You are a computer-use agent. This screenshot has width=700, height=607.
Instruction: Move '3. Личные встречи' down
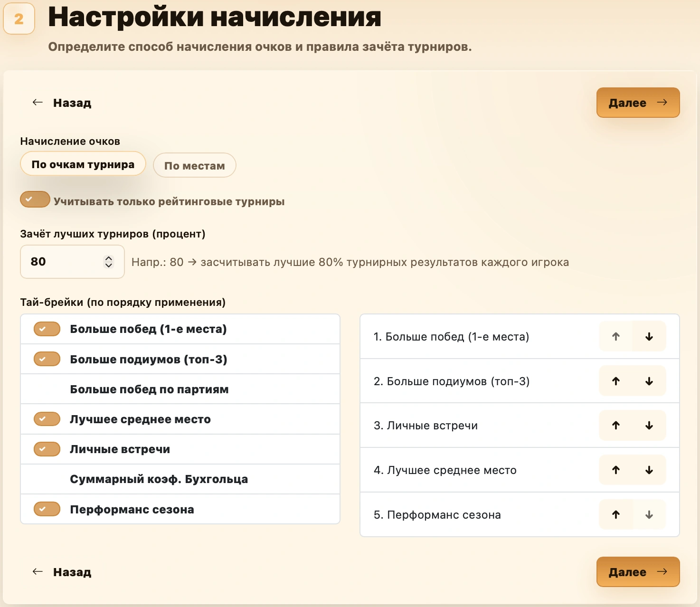click(x=649, y=426)
